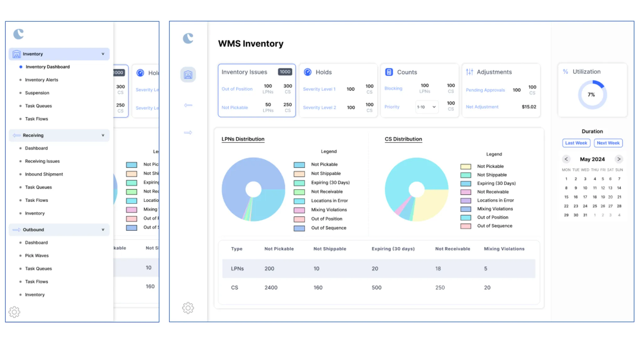Screen dimensions: 644x340
Task: Open Task Flows under Receiving section
Action: pyautogui.click(x=36, y=200)
